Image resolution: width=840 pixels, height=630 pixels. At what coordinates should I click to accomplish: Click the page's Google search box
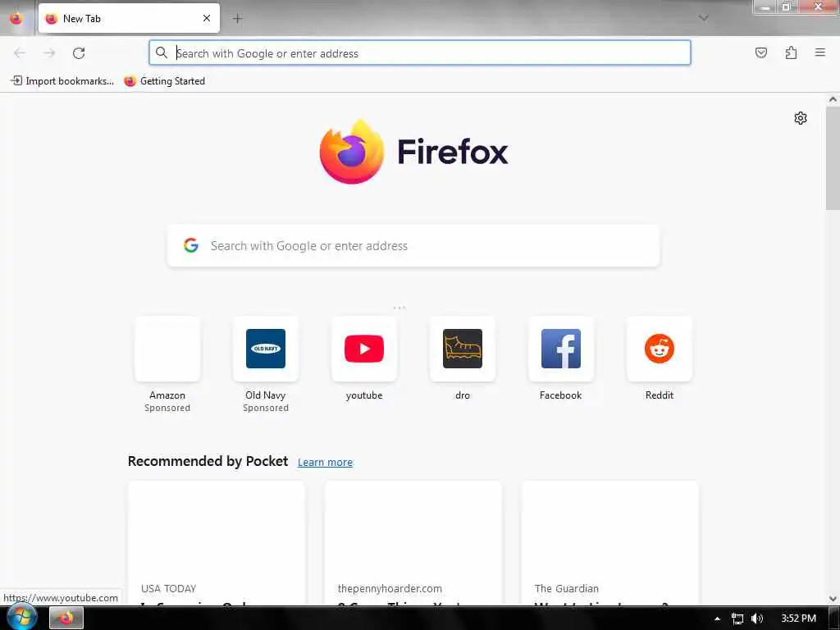tap(413, 245)
